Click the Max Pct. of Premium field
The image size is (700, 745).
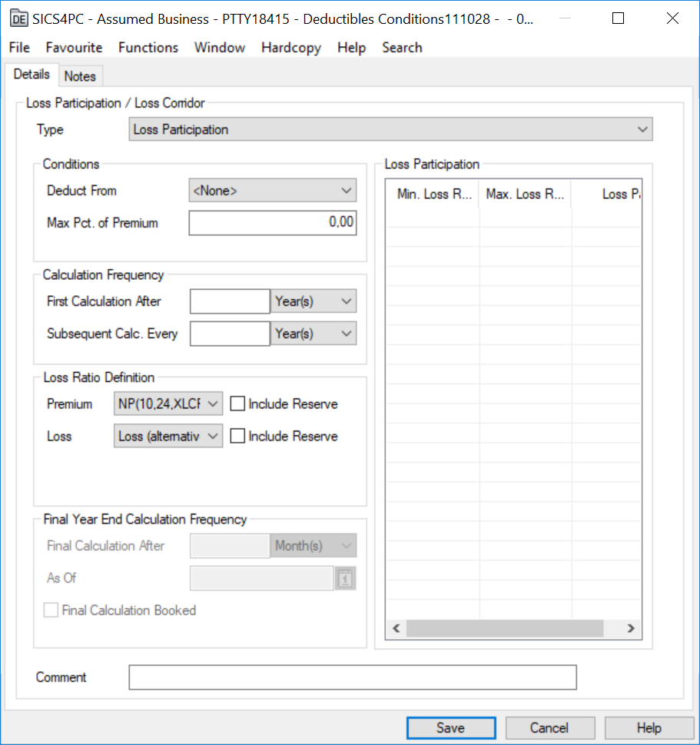point(272,223)
